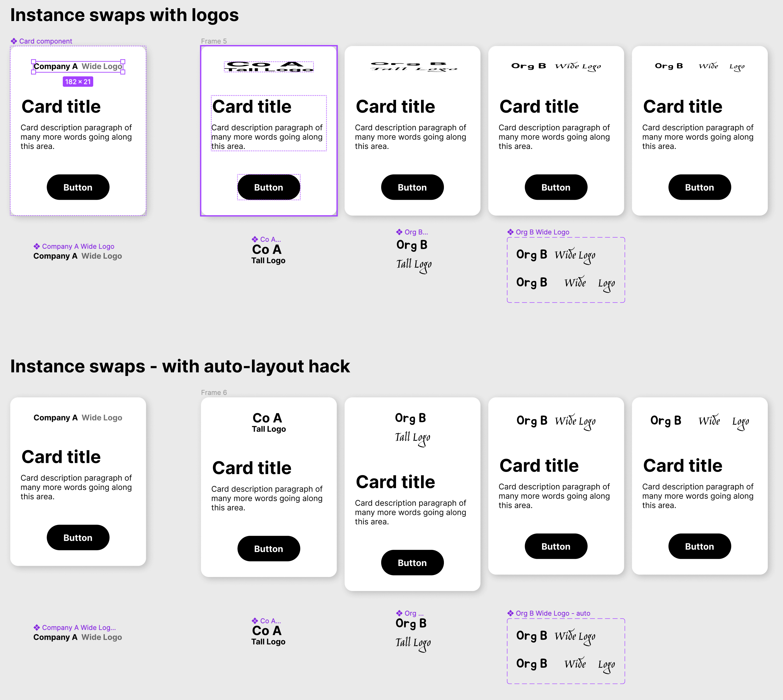Click the Instance swaps with logos heading
783x700 pixels.
(124, 16)
